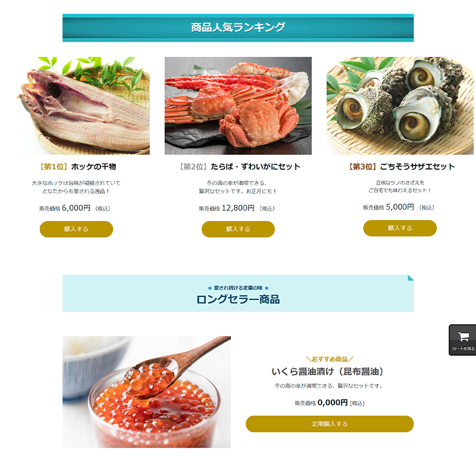Select the 第3位 ごちそうサザエセット title
Viewport: 476px width, 465px height.
[x=400, y=167]
